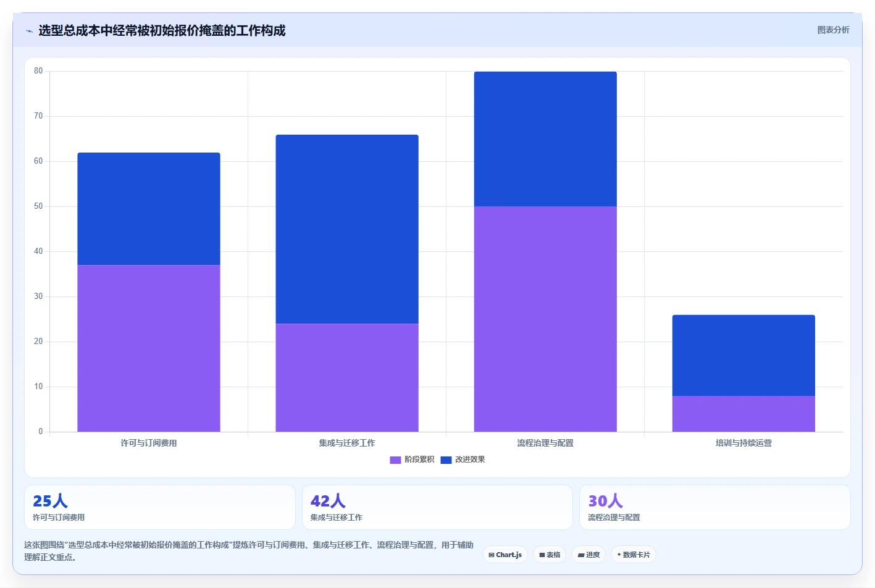Click the chart title 选型总成本中经常被初始报价掩盖的工作构成
875x588 pixels.
point(162,30)
